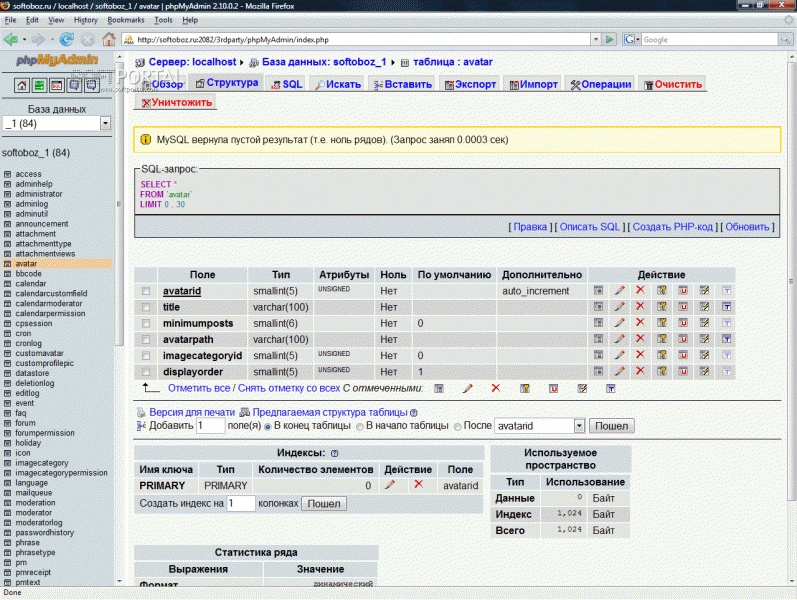Image resolution: width=797 pixels, height=600 pixels.
Task: Select the 'В начало таблицы' radio option
Action: pos(359,426)
